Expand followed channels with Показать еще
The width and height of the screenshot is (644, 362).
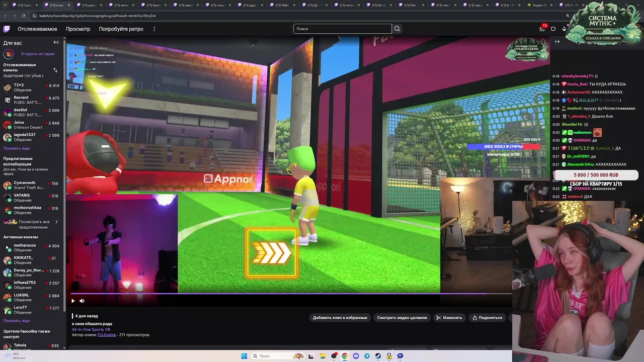click(17, 148)
